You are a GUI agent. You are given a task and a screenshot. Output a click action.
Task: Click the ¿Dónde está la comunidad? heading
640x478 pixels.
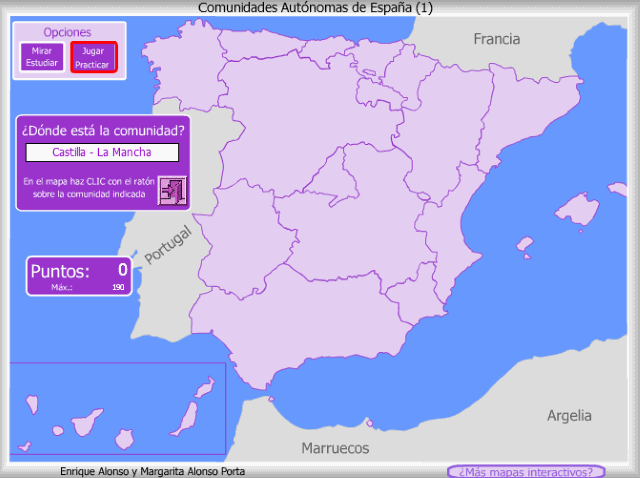103,131
